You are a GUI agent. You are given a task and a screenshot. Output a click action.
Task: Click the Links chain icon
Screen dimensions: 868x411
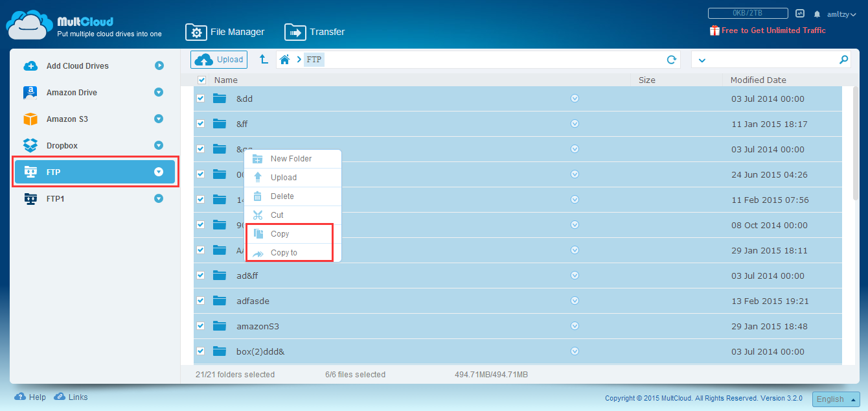pyautogui.click(x=60, y=397)
